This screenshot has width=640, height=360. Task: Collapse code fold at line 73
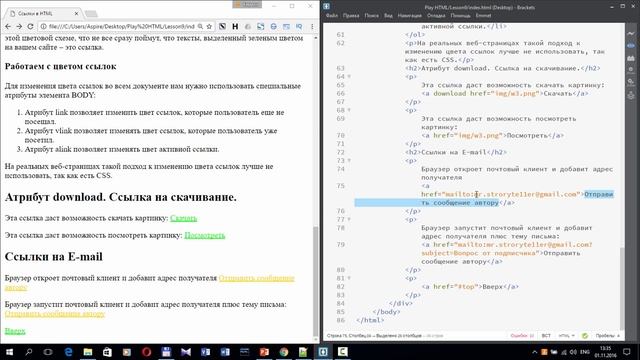click(349, 160)
